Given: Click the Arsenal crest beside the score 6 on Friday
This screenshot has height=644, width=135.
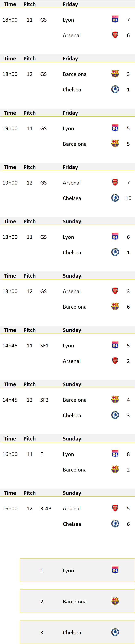Looking at the screenshot, I should (115, 35).
